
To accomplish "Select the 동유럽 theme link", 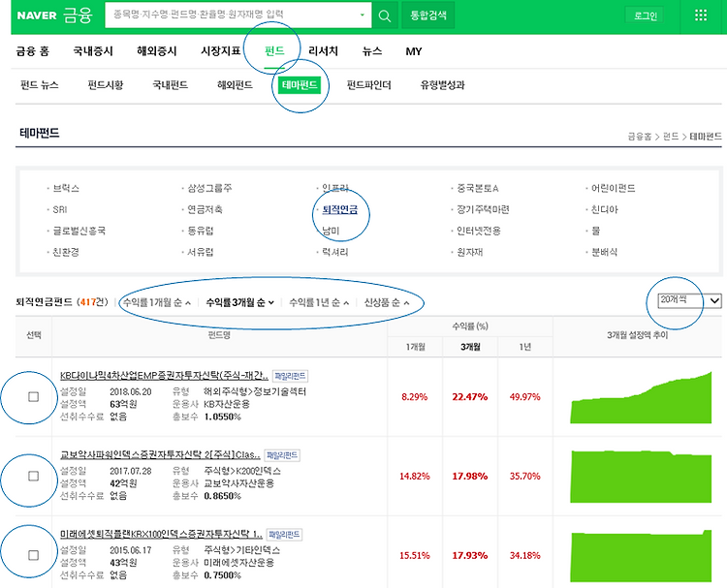I will [x=201, y=231].
